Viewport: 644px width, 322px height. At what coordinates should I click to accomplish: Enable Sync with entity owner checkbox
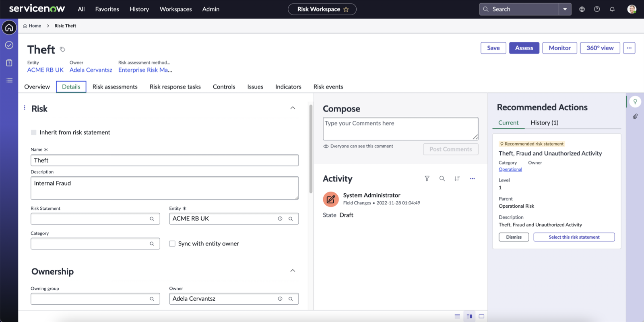(172, 244)
